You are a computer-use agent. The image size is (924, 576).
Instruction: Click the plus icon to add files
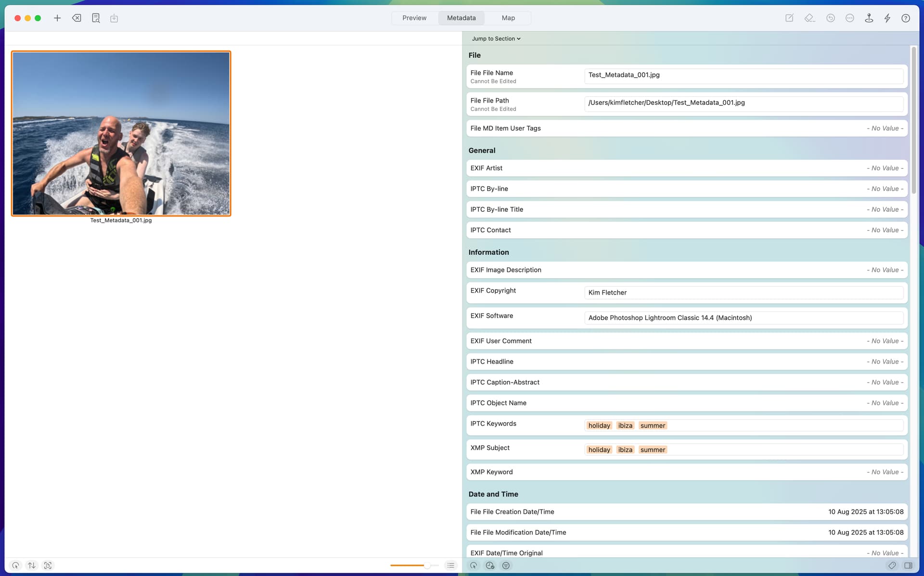coord(57,18)
